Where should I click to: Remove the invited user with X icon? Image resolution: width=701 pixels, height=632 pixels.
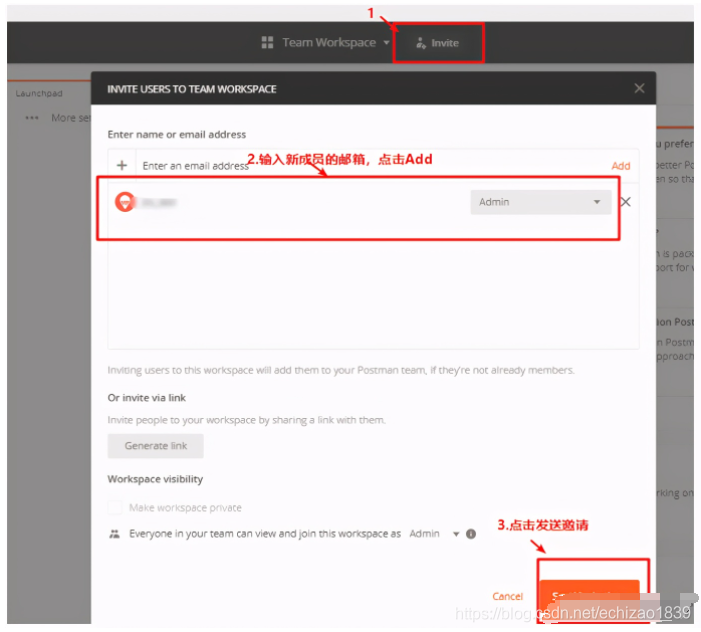[625, 202]
